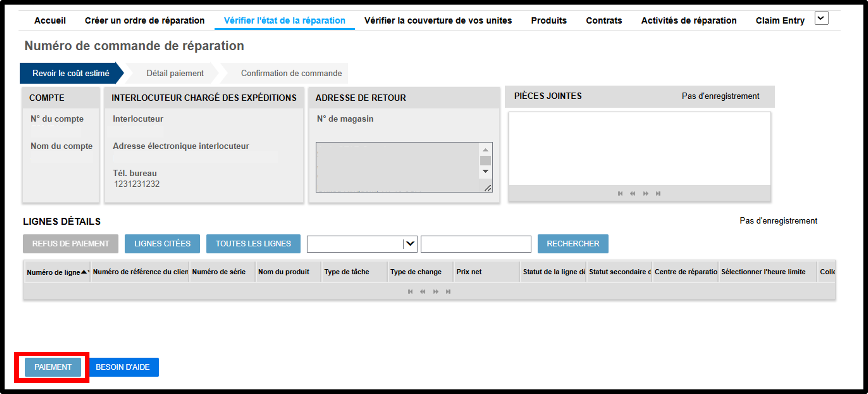Click the empty Pièces jointes list area

[x=640, y=149]
